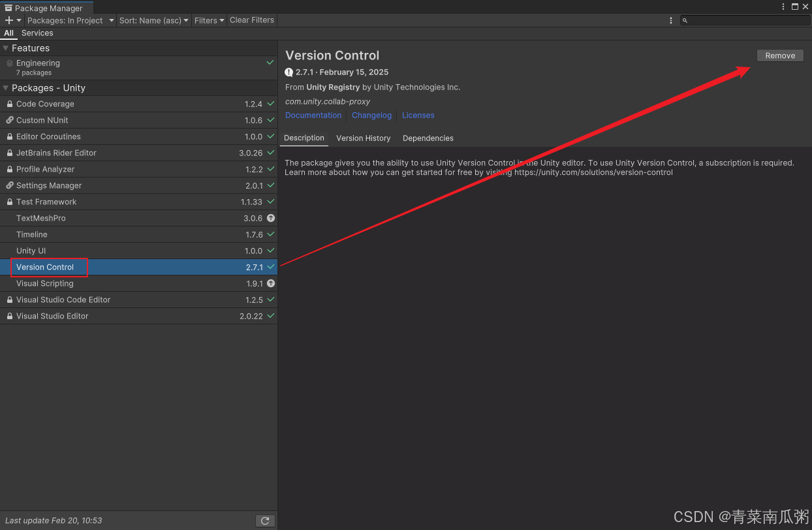Viewport: 812px width, 530px height.
Task: Open the toolbar three-dot options menu
Action: 671,21
